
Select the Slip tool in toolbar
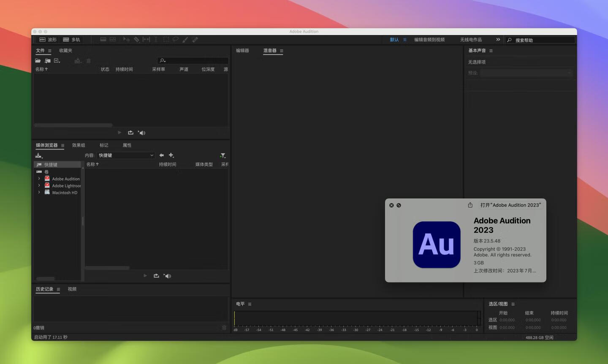[x=146, y=39]
